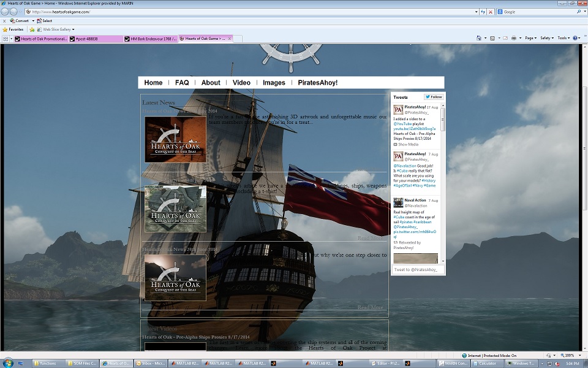
Task: Open the youtu.be link in first tweet
Action: 415,129
